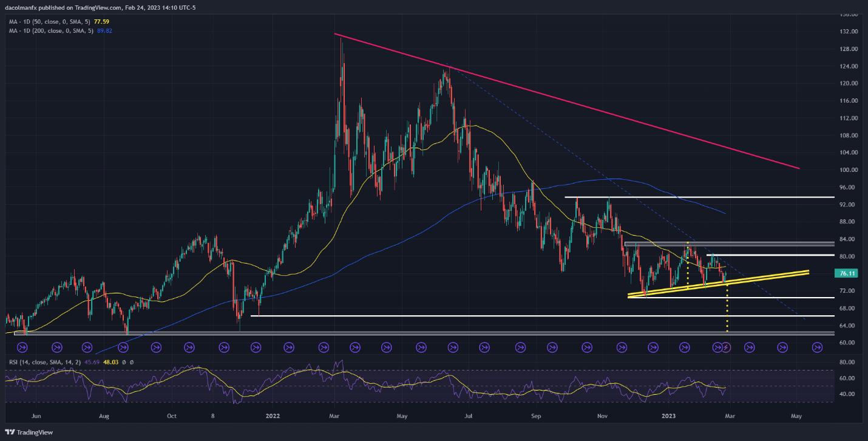
Task: Click the Oct label on the time axis
Action: point(172,416)
